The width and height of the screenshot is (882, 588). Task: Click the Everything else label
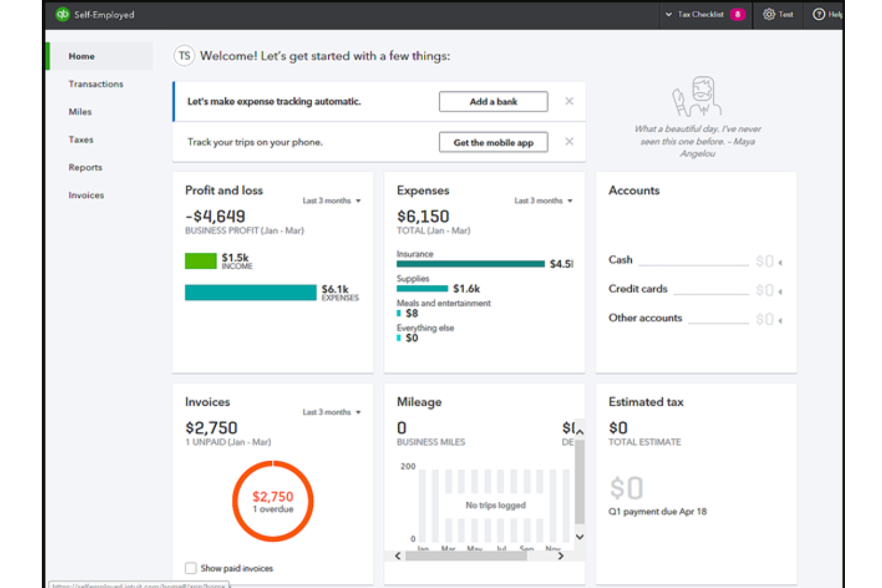[426, 328]
